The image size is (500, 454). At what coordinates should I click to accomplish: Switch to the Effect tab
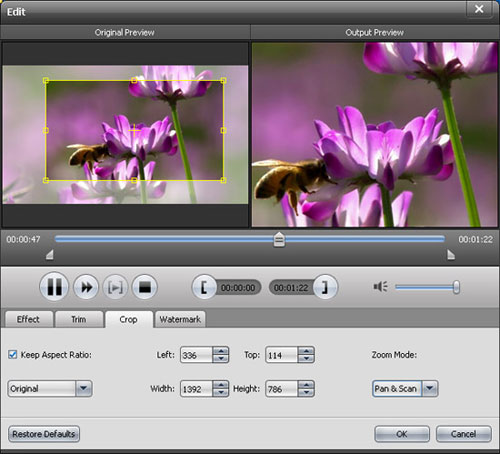click(28, 319)
